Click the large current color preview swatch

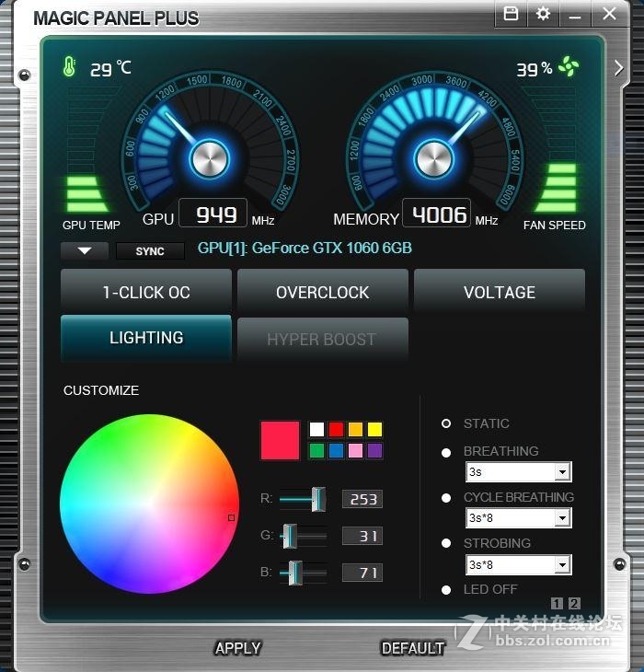[x=280, y=441]
